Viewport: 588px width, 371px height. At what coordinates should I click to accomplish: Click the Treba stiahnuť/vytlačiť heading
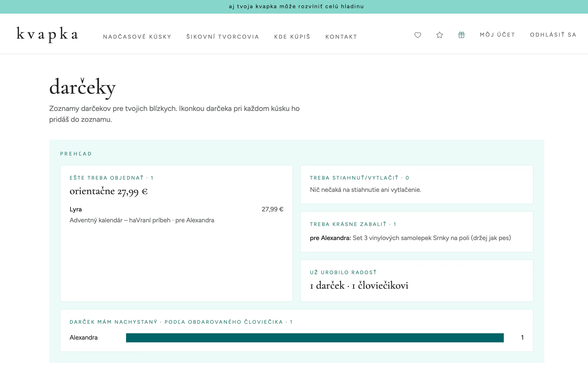[359, 178]
